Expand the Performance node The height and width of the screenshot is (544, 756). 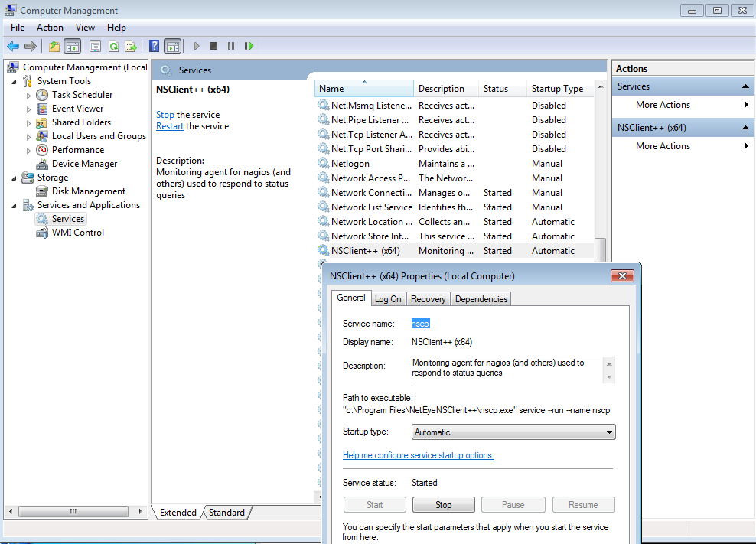28,151
